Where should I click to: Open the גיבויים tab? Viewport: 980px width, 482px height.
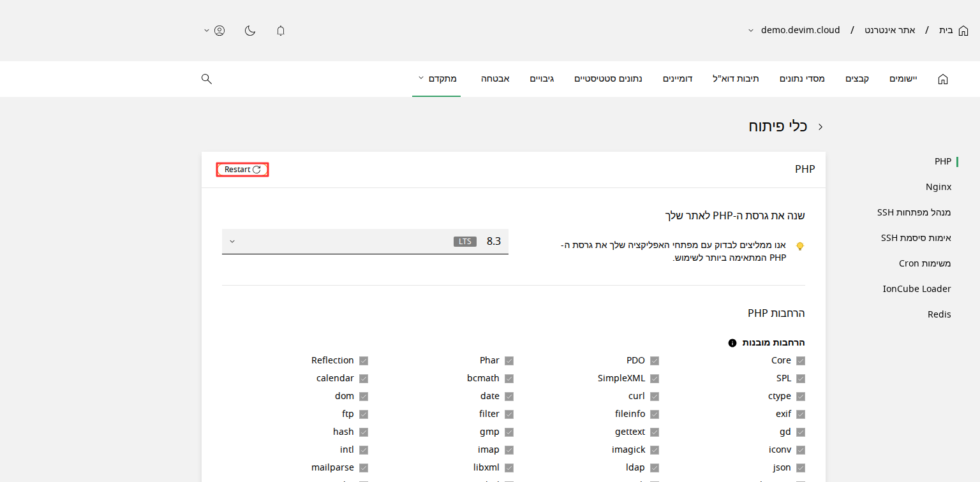(542, 79)
